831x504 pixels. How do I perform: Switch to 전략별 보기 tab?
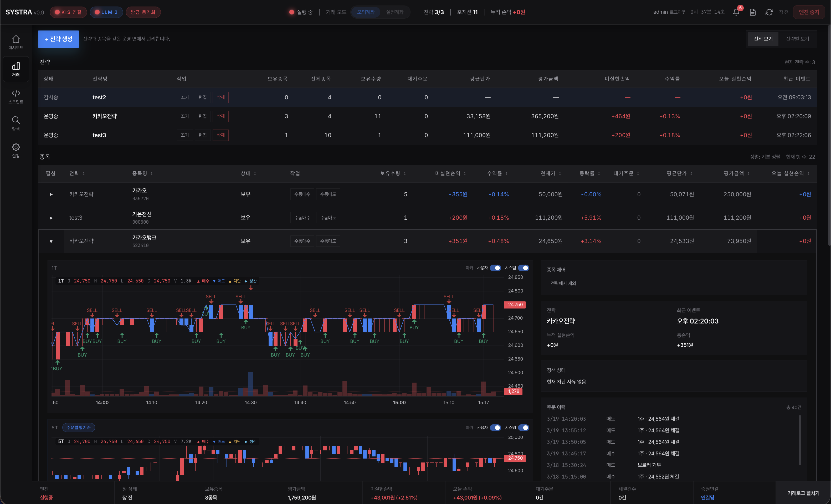[797, 39]
